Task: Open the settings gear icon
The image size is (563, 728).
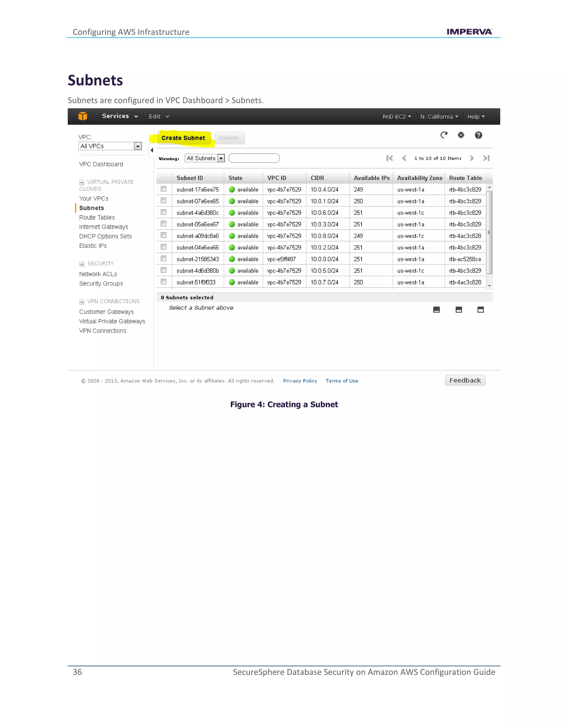Action: coord(461,135)
